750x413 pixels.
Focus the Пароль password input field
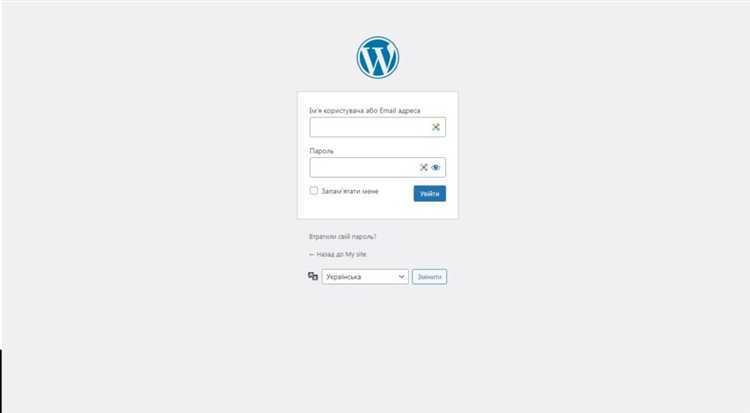point(377,167)
